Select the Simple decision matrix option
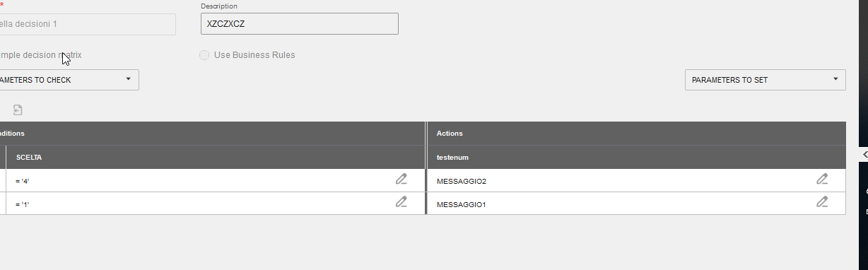This screenshot has height=270, width=868. pyautogui.click(x=41, y=55)
